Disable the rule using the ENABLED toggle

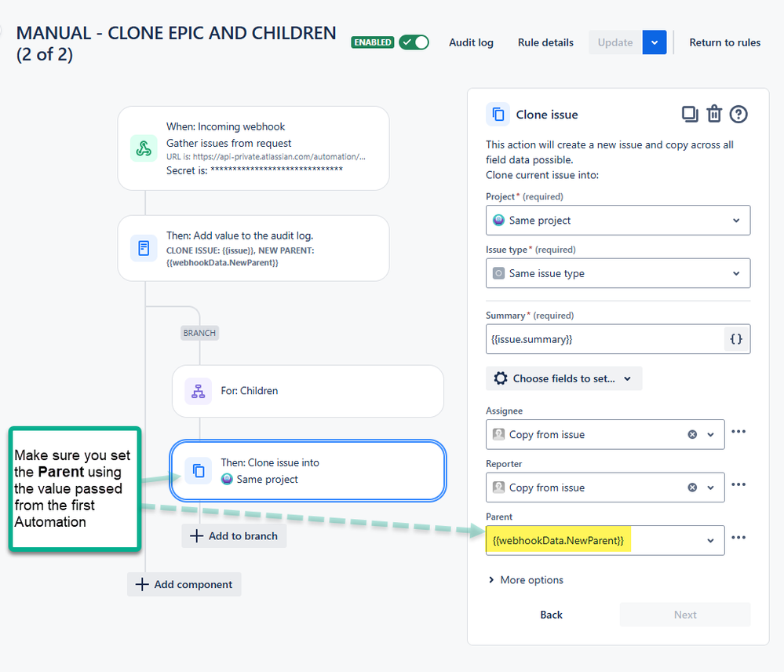(x=414, y=42)
